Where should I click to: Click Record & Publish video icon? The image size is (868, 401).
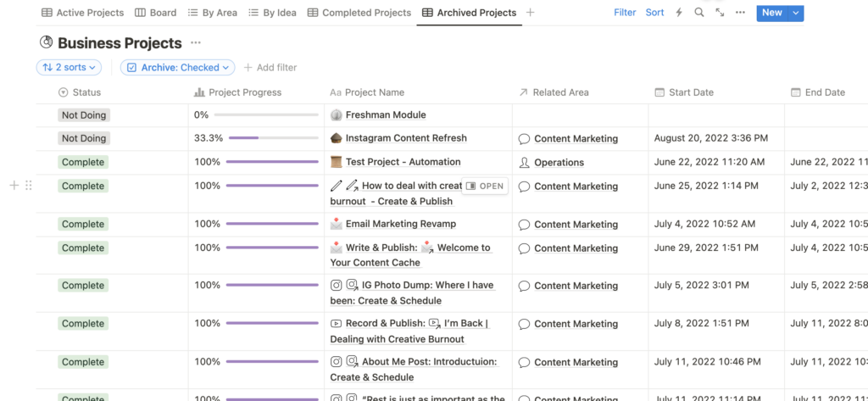[336, 324]
